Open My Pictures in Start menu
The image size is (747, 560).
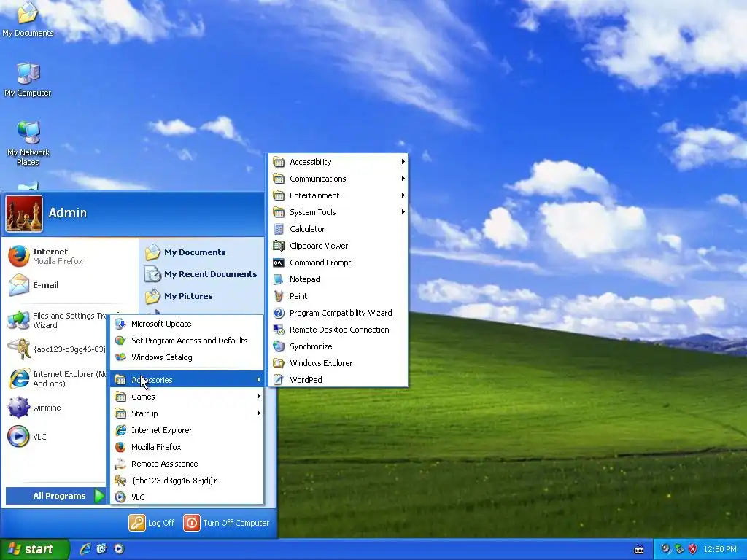point(203,296)
